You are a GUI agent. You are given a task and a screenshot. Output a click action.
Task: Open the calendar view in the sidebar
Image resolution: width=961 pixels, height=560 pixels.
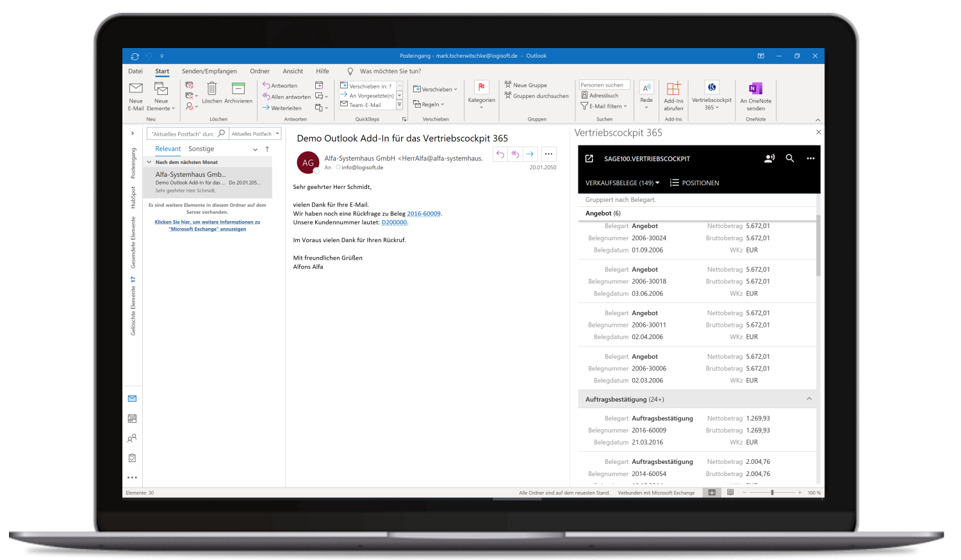pos(132,418)
